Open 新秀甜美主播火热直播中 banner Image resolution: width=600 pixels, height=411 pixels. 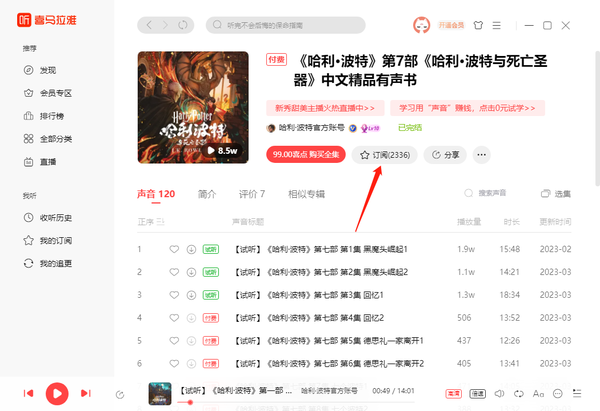pos(325,108)
